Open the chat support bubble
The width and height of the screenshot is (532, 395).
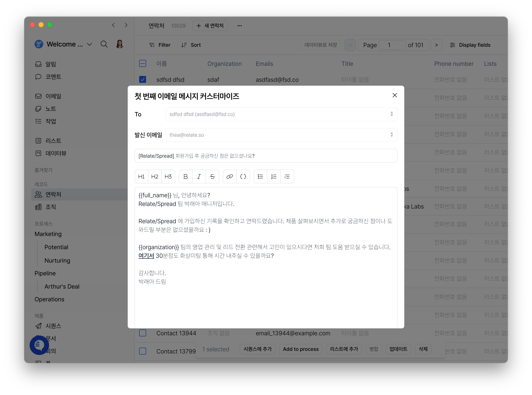click(39, 345)
